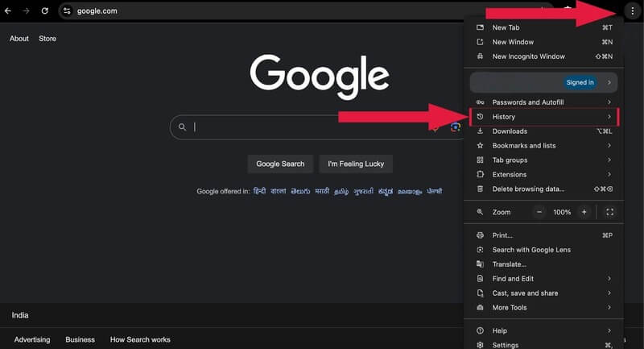Click the Google Search button
Viewport: 644px width, 349px height.
[x=280, y=164]
